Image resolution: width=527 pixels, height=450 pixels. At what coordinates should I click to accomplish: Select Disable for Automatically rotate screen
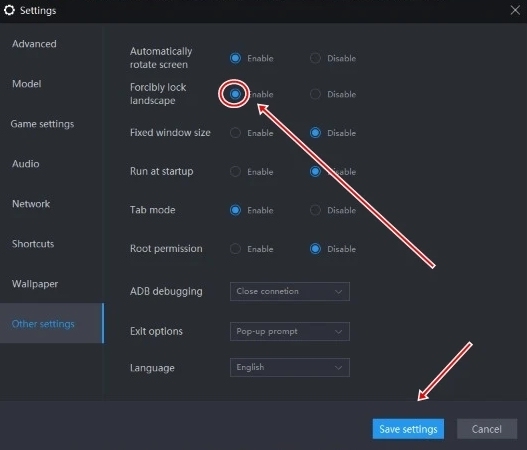point(315,58)
